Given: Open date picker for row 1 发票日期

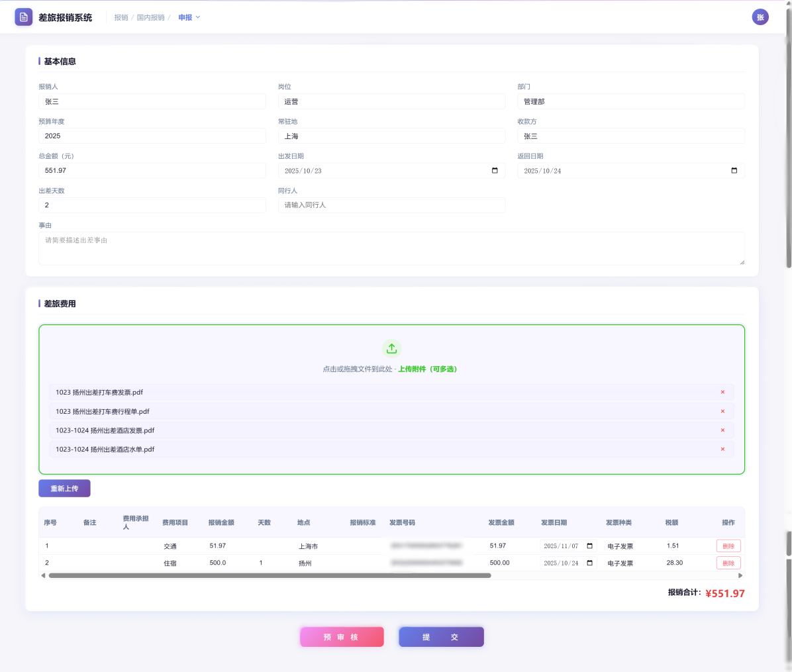Looking at the screenshot, I should (589, 546).
